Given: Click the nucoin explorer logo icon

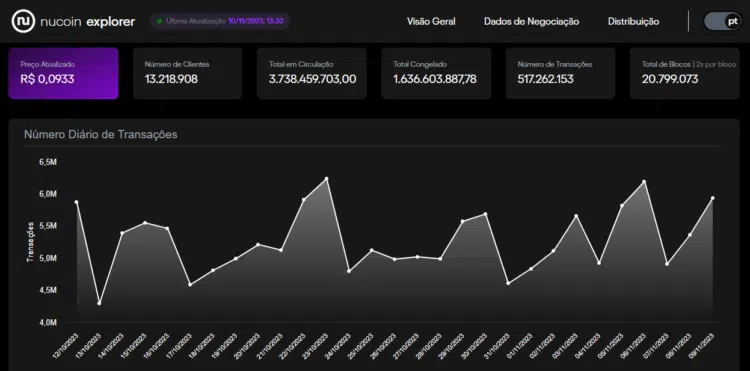Looking at the screenshot, I should click(x=23, y=22).
